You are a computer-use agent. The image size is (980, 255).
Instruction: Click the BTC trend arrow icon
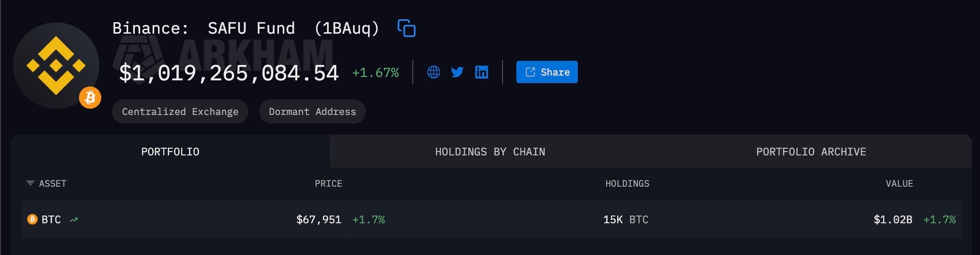[74, 220]
